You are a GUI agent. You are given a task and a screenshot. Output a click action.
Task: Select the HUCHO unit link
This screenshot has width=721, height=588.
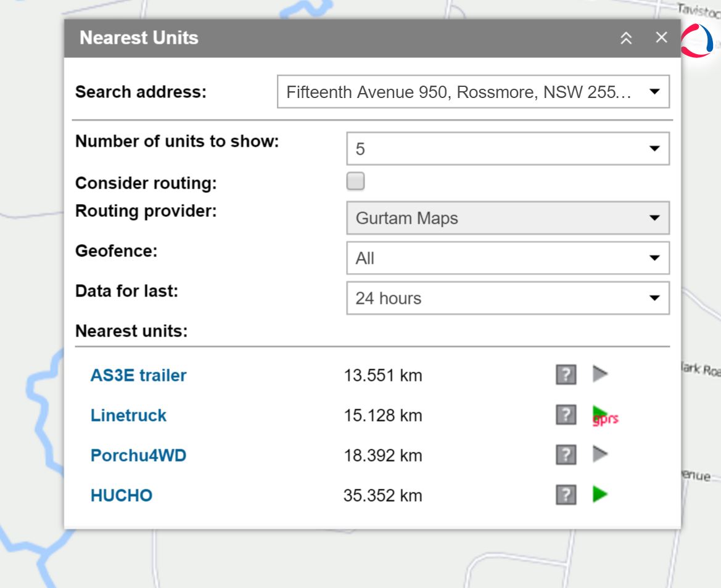[122, 496]
